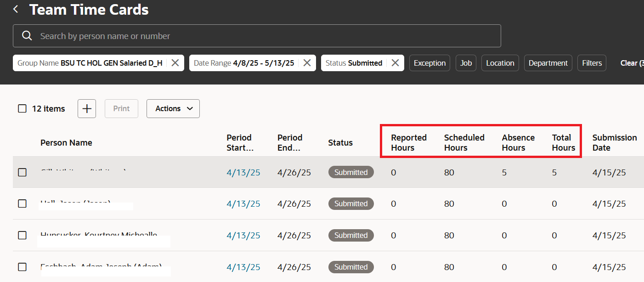Open Eschbach's 4/13/25 period start link

[x=243, y=267]
